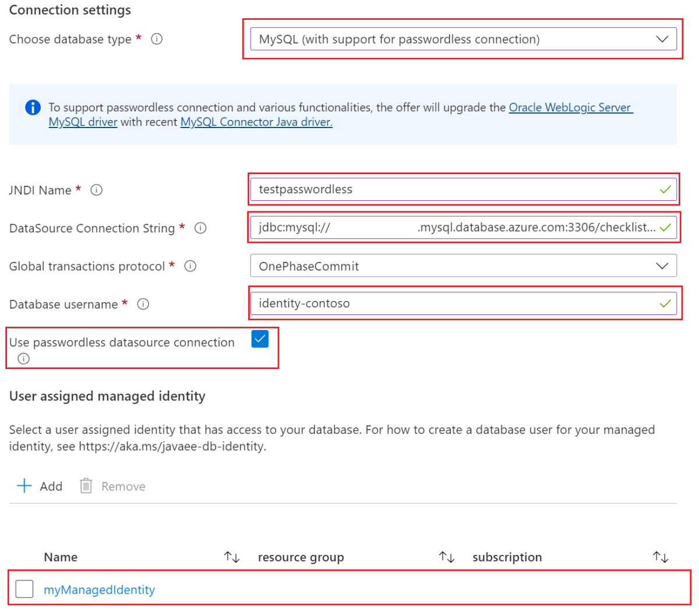The width and height of the screenshot is (699, 616).
Task: Open the Oracle WebLogic Server MySQL driver link
Action: point(570,108)
